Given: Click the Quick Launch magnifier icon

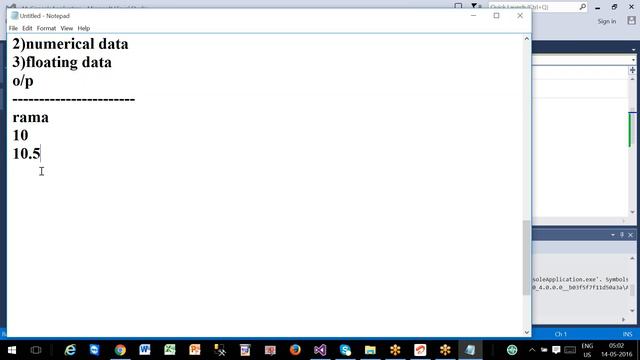Looking at the screenshot, I should 582,7.
